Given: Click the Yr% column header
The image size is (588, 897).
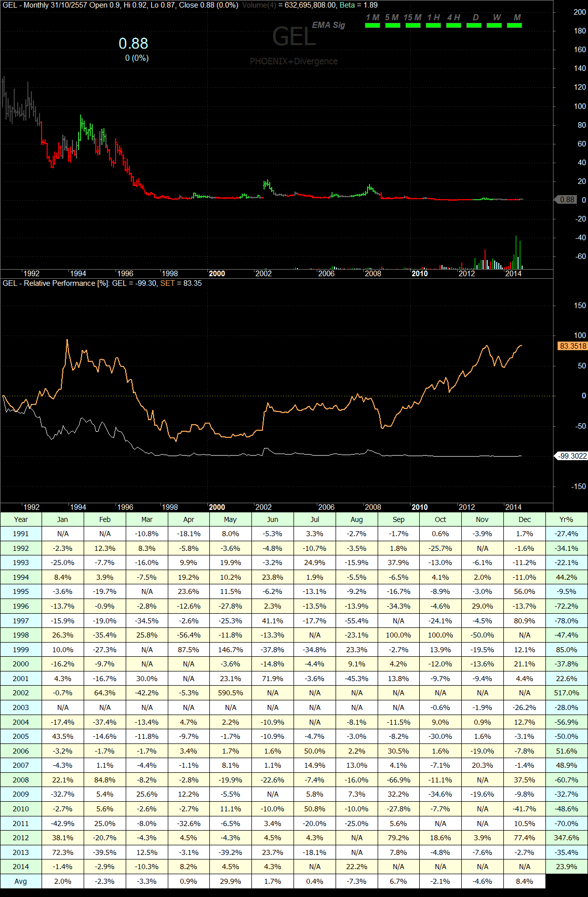Looking at the screenshot, I should [x=567, y=519].
